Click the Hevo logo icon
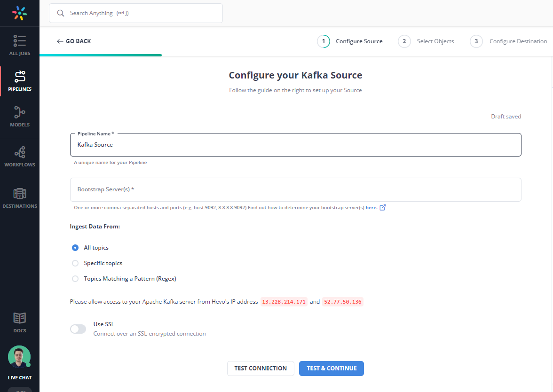The width and height of the screenshot is (553, 392). 20,13
